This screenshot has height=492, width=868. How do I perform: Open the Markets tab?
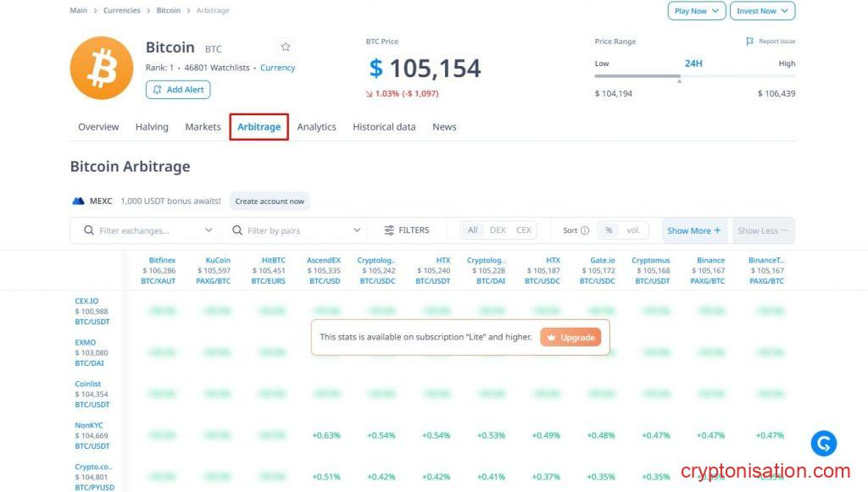pyautogui.click(x=203, y=127)
